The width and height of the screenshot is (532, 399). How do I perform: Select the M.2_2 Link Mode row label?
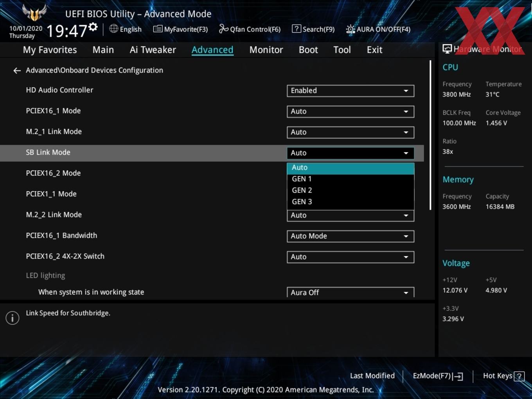[x=54, y=215]
